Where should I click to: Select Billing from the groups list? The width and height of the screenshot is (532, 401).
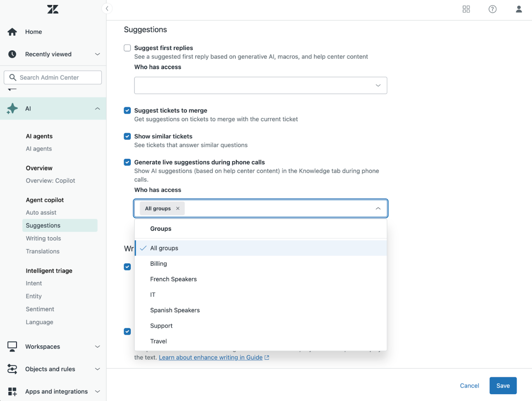(158, 264)
